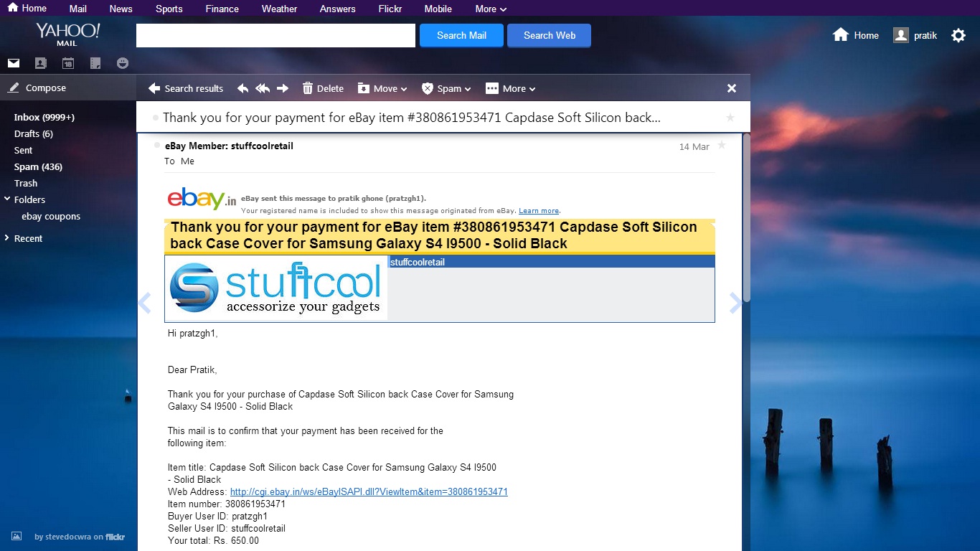
Task: Open News in the top navigation
Action: (x=121, y=9)
